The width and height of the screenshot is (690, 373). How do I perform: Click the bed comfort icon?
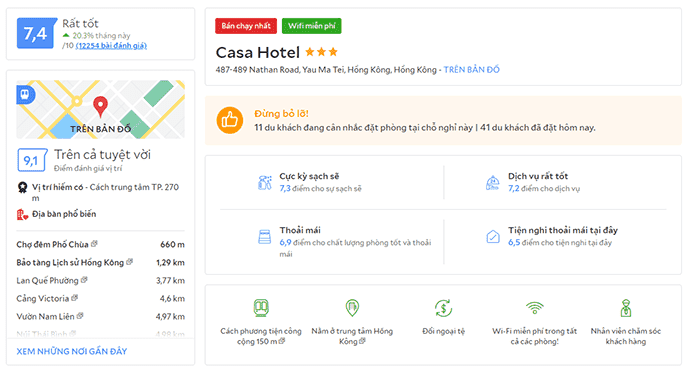coord(264,237)
